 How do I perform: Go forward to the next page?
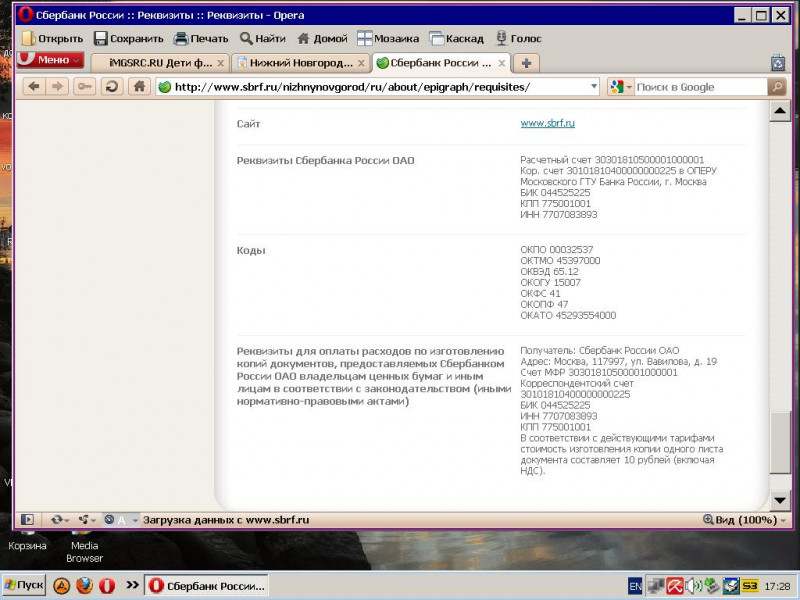57,87
